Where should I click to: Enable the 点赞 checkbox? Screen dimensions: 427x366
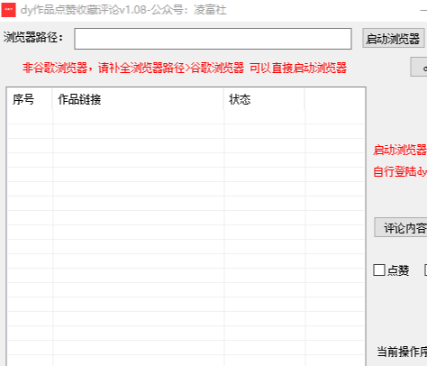(x=379, y=270)
